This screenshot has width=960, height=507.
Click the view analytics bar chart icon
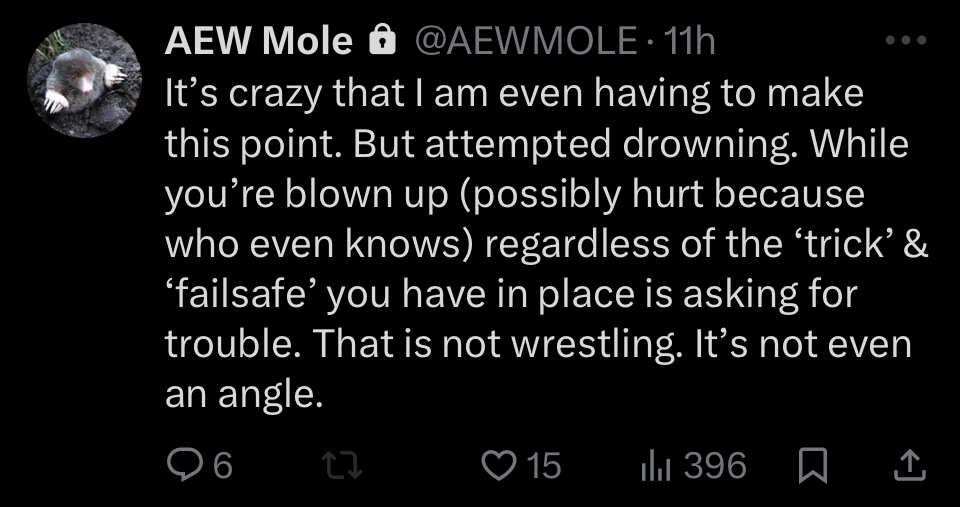click(x=653, y=464)
